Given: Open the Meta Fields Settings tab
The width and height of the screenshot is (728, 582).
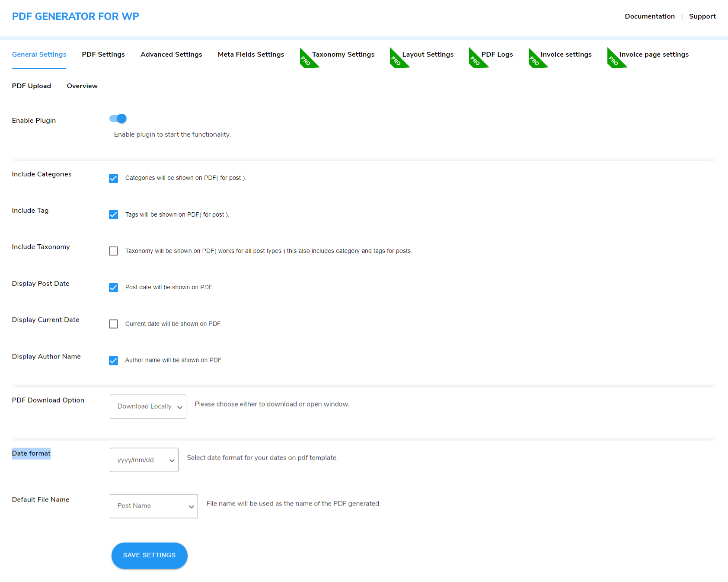Looking at the screenshot, I should 251,54.
